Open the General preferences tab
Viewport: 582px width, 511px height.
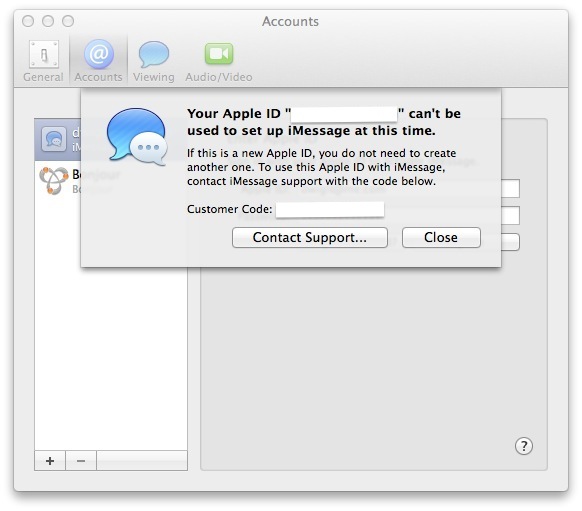click(x=43, y=61)
